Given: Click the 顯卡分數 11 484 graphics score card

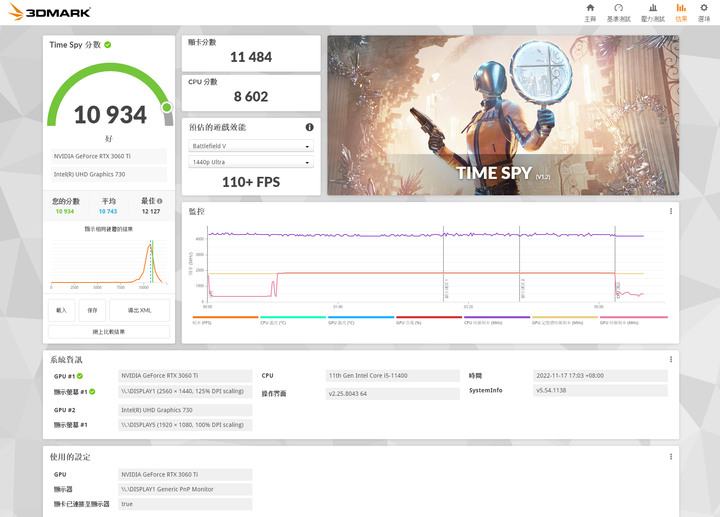Looking at the screenshot, I should tap(251, 53).
